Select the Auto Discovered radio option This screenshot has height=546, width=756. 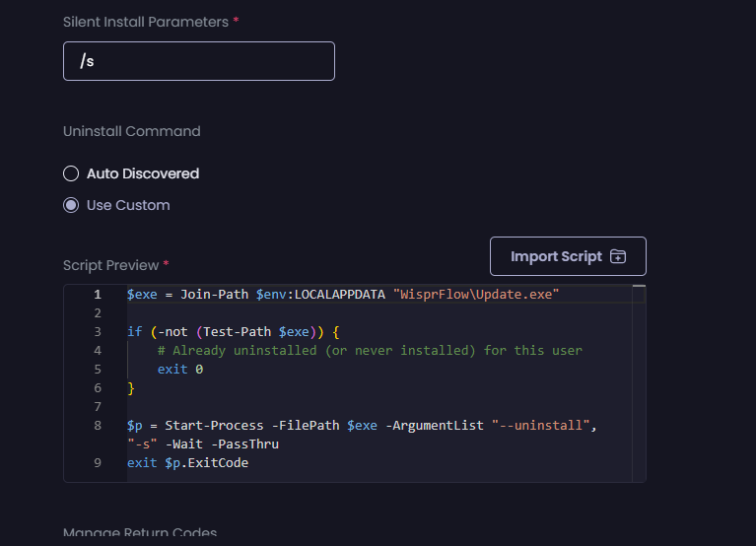coord(71,173)
